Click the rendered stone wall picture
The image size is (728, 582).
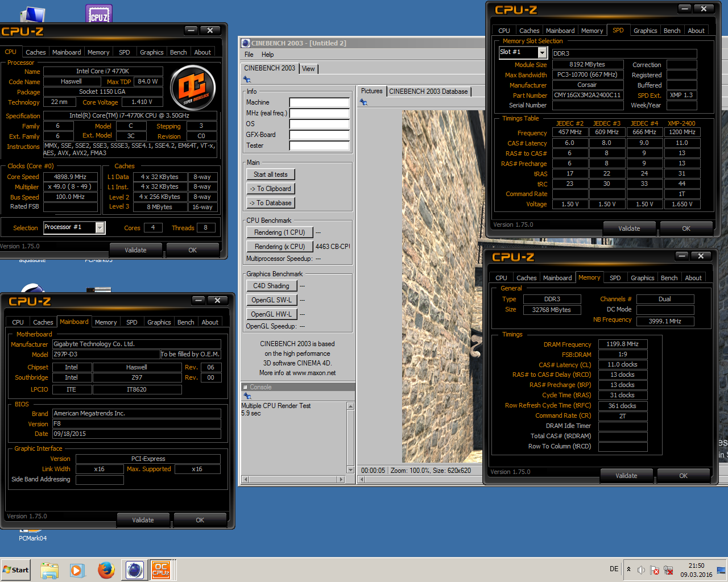click(444, 286)
